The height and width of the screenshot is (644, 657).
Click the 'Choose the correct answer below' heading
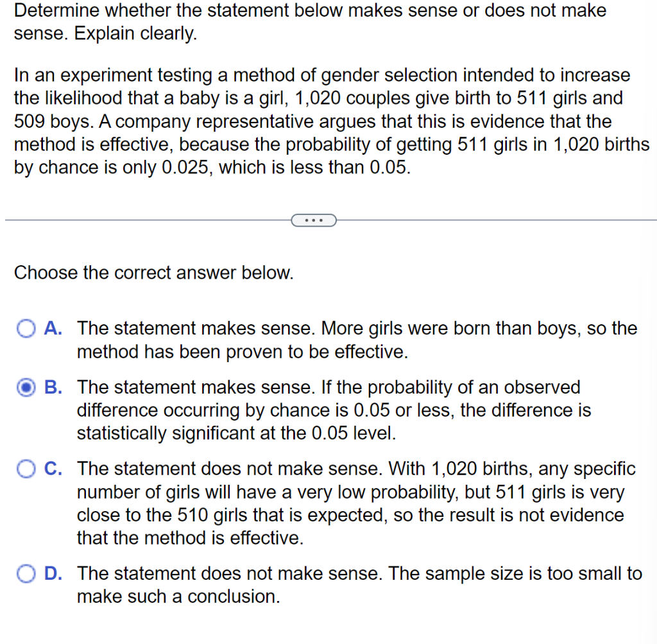click(x=153, y=273)
